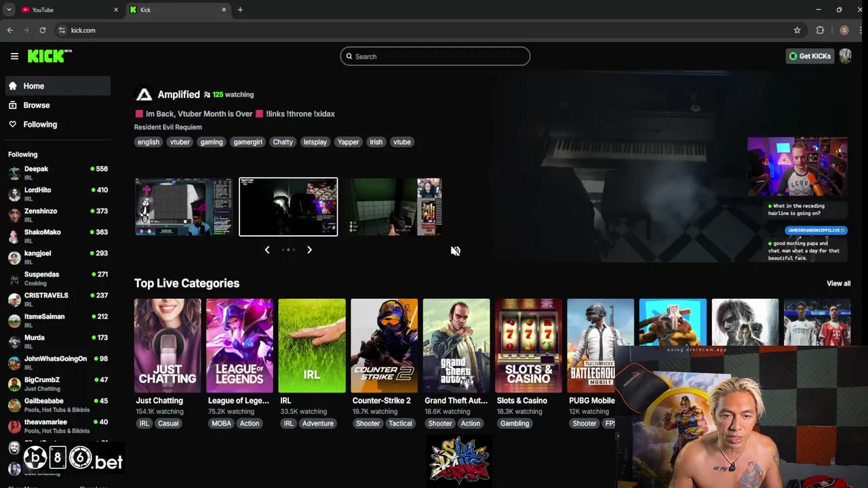The height and width of the screenshot is (488, 868).
Task: Select the highlighted middle stream thumbnail
Action: 288,207
